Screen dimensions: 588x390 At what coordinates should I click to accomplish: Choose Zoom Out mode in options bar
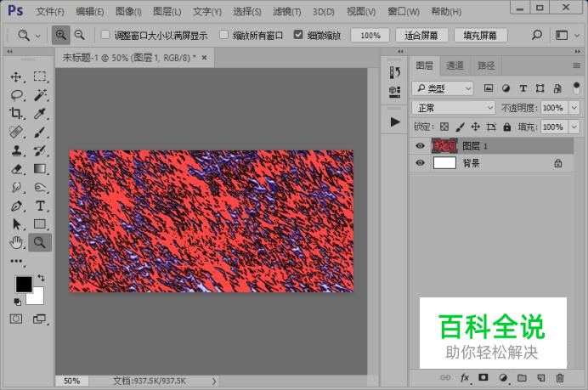[x=80, y=35]
